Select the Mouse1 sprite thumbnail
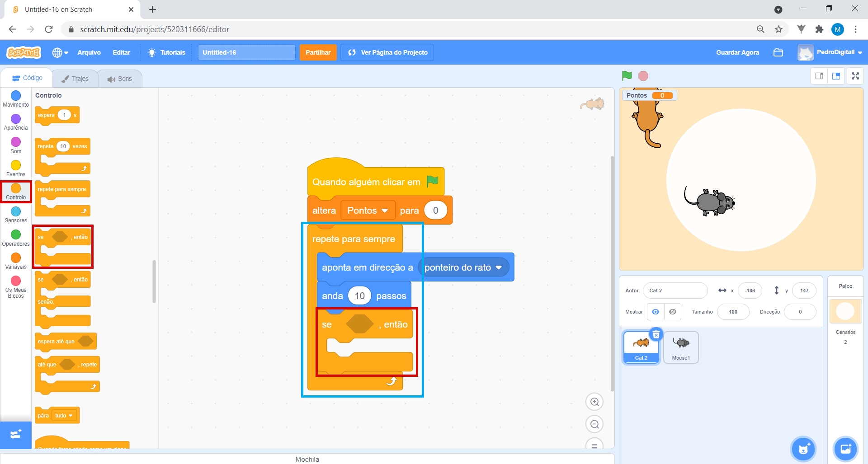Image resolution: width=868 pixels, height=464 pixels. (681, 347)
